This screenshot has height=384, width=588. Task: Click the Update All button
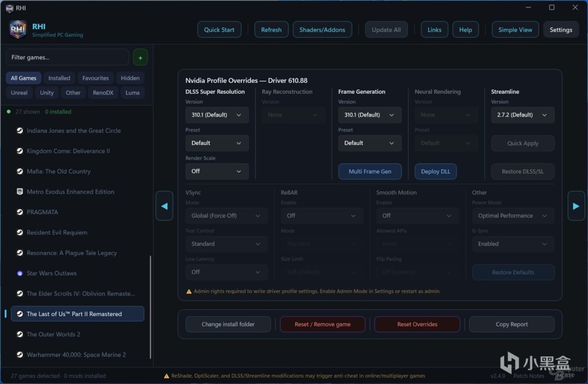click(386, 30)
